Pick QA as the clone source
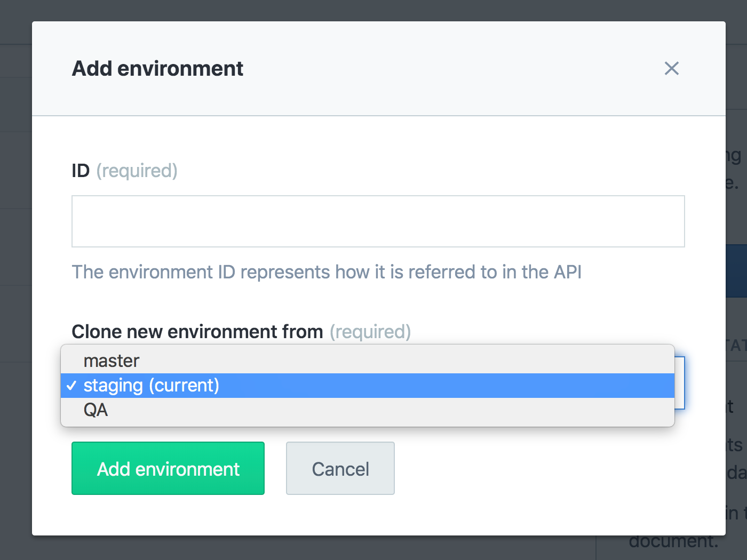This screenshot has width=747, height=560. click(x=96, y=410)
